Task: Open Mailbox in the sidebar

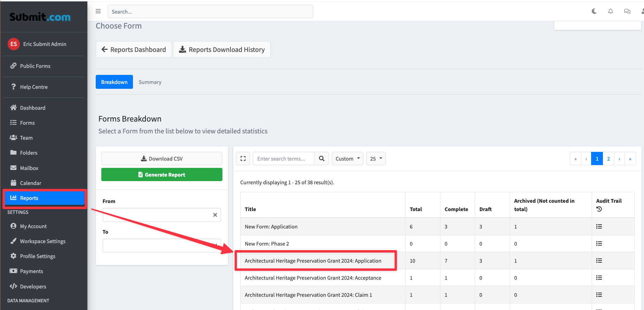Action: (x=29, y=168)
